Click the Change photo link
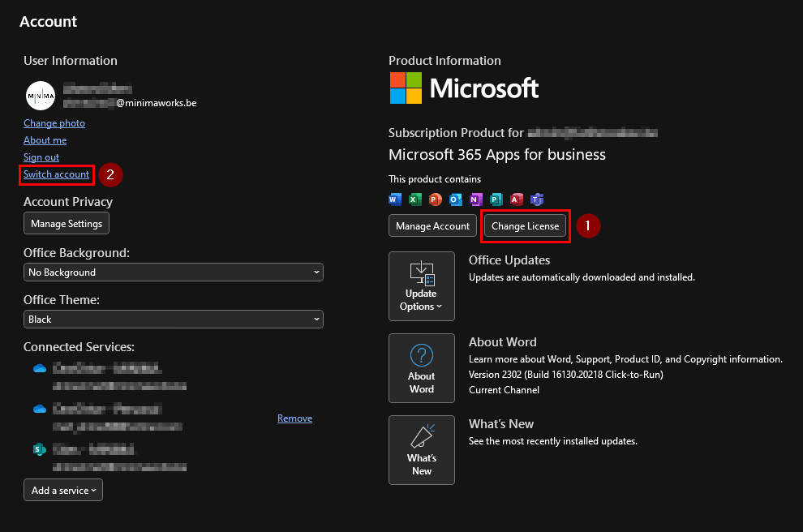This screenshot has height=532, width=803. point(54,123)
